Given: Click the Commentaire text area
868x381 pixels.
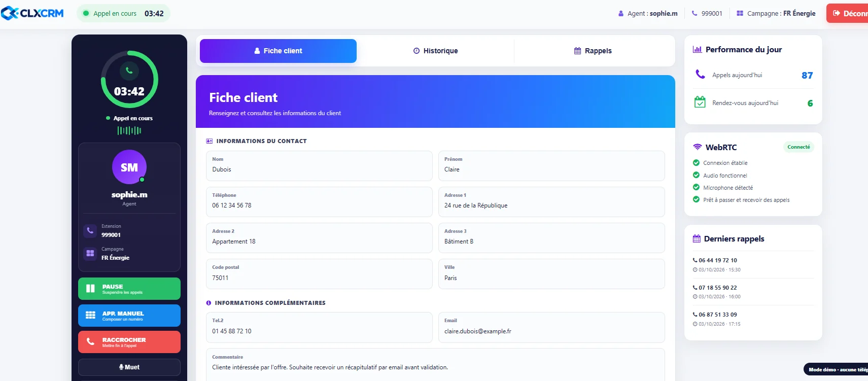Looking at the screenshot, I should coord(435,364).
